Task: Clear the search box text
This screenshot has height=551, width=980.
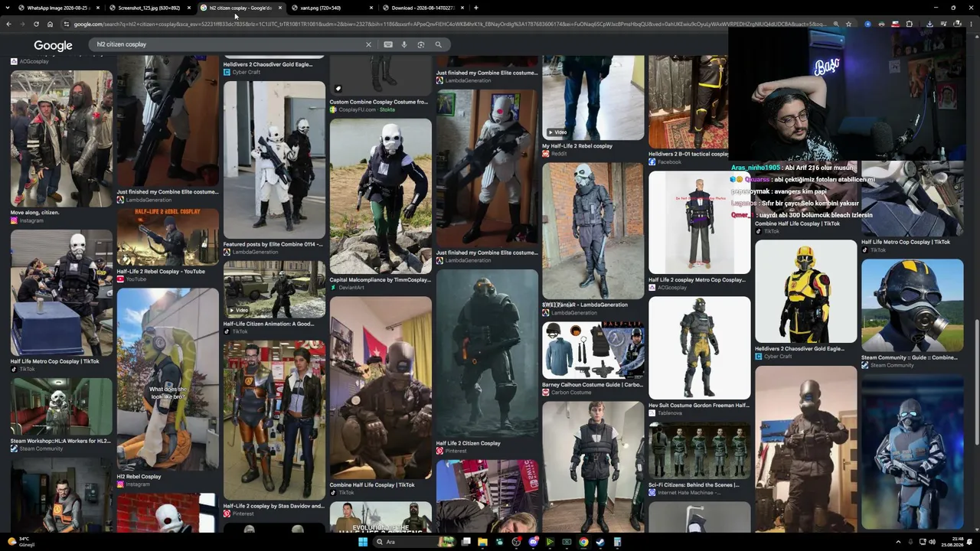Action: click(368, 44)
